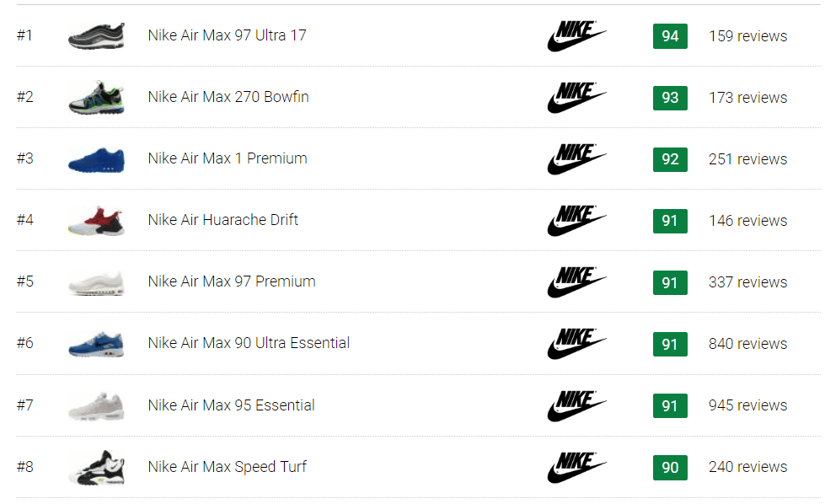Image resolution: width=825 pixels, height=504 pixels.
Task: Select the Nike logo beside Air Max 95 Essential
Action: point(576,405)
